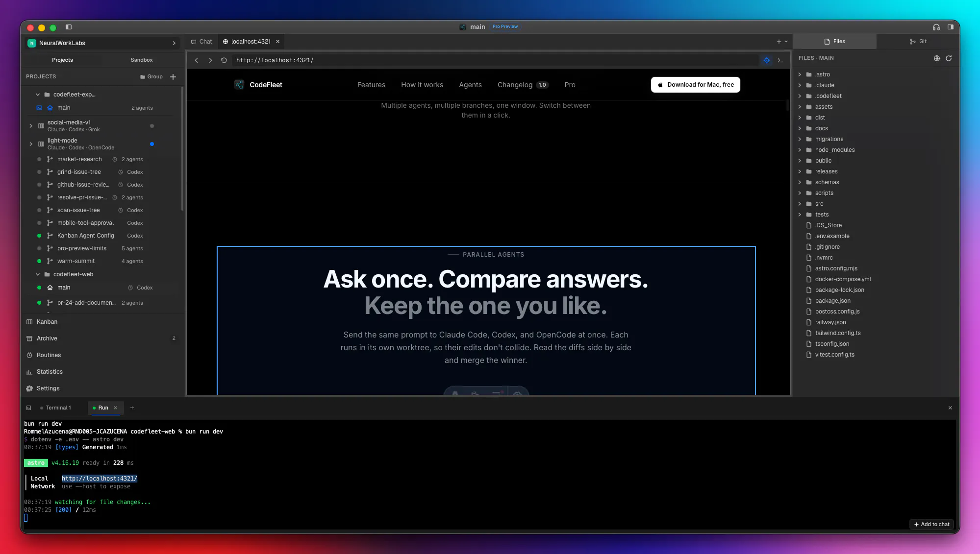
Task: Close the bottom terminal panel
Action: (x=950, y=408)
